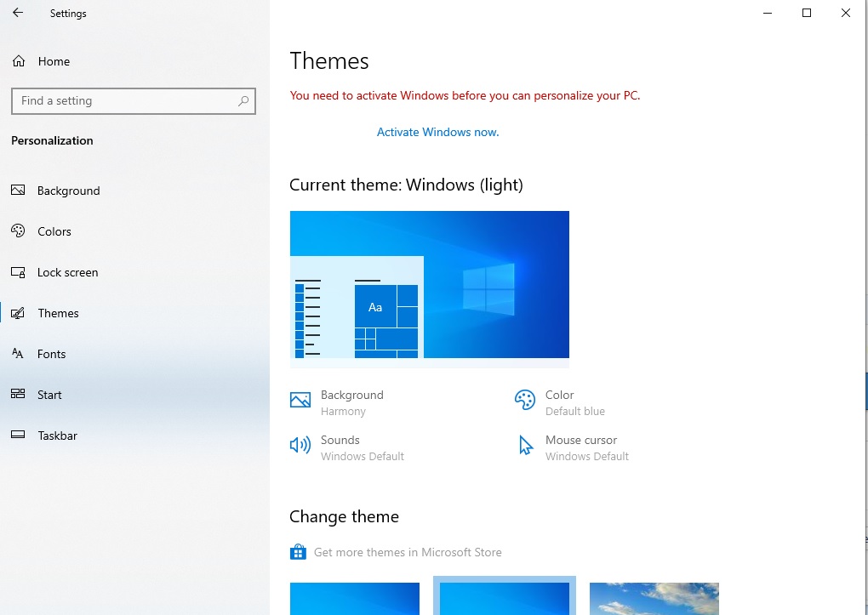Image resolution: width=868 pixels, height=615 pixels.
Task: Open Taskbar settings page
Action: tap(134, 436)
